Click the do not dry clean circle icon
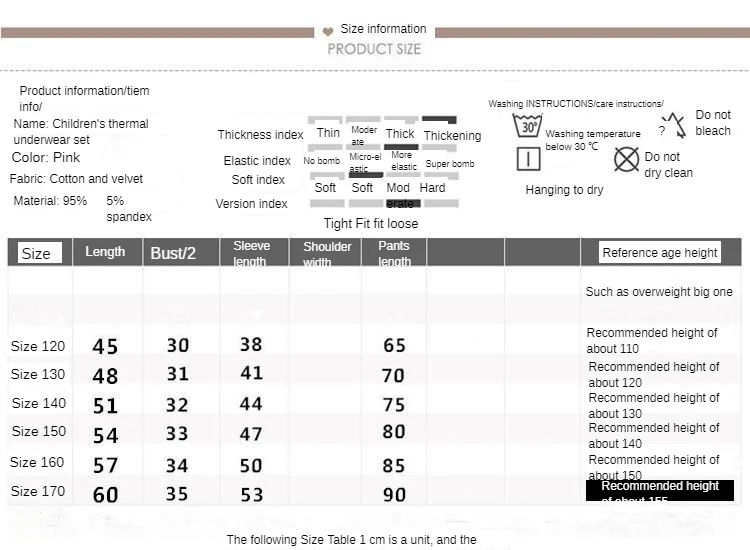750x550 pixels. point(626,159)
